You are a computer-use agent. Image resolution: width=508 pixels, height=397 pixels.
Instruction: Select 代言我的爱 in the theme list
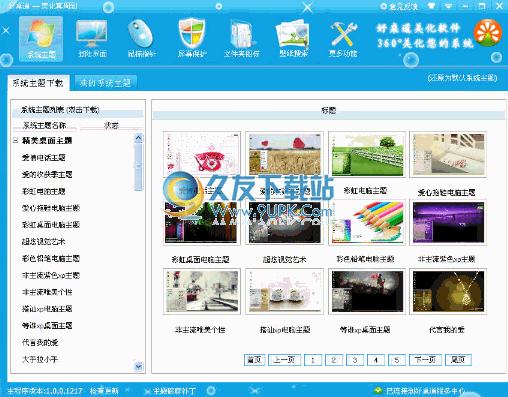coord(40,342)
